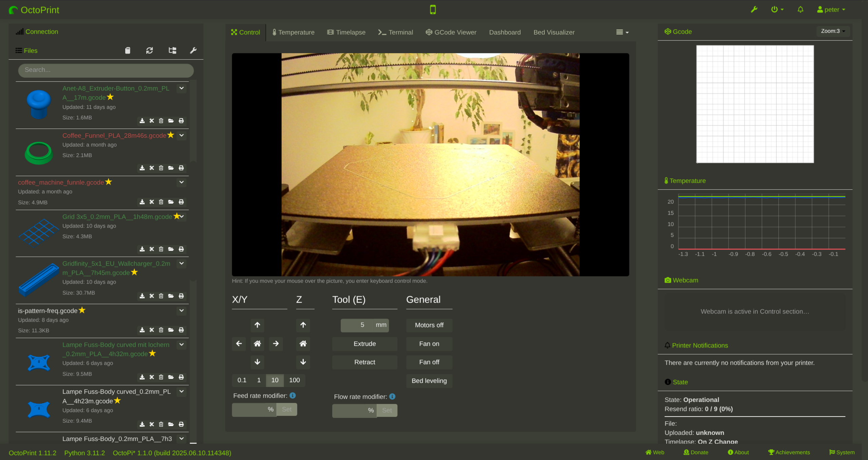Home the Z axis

[303, 344]
